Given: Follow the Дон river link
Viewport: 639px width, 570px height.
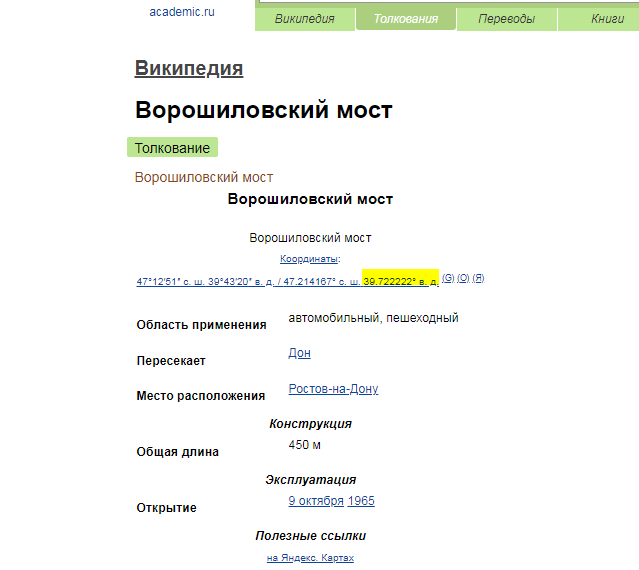Looking at the screenshot, I should point(299,353).
